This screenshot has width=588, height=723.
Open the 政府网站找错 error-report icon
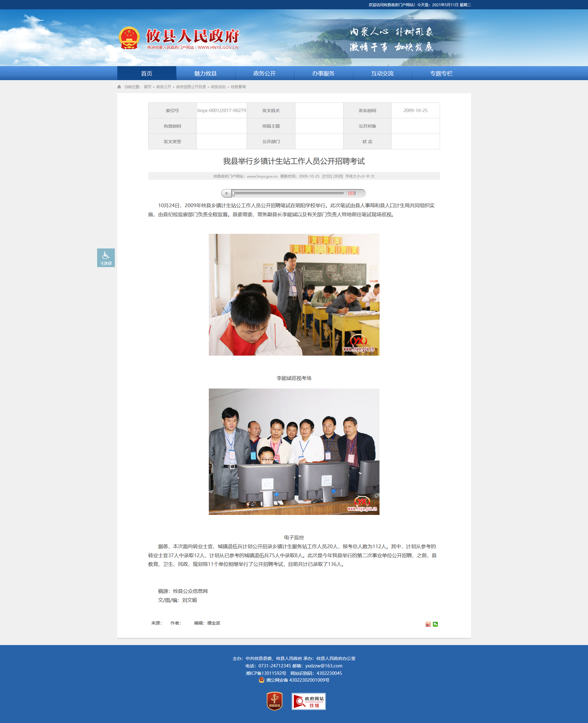click(x=308, y=701)
